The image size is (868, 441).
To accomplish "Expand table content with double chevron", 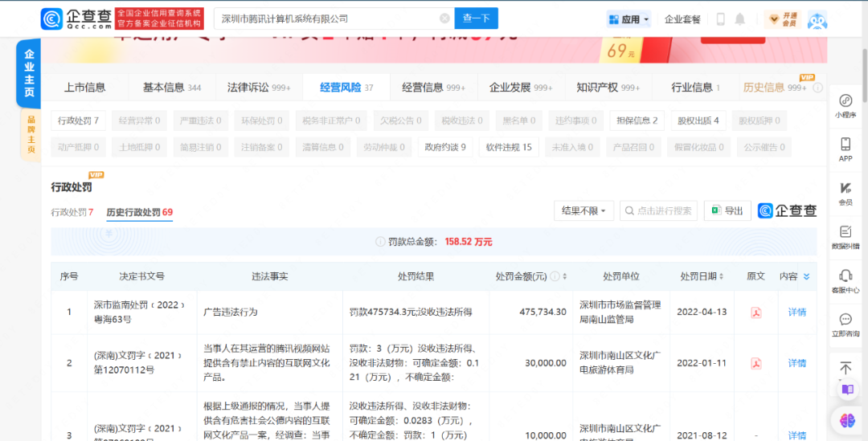I will [x=807, y=276].
